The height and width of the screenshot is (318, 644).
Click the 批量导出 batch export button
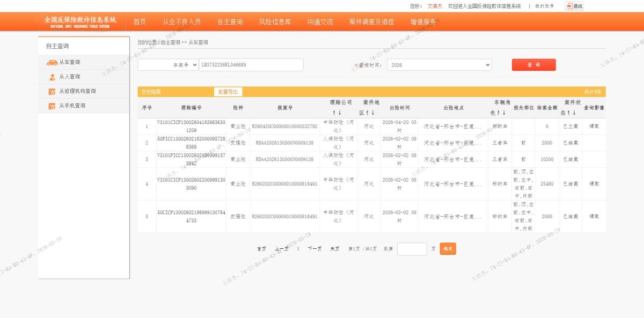[228, 92]
